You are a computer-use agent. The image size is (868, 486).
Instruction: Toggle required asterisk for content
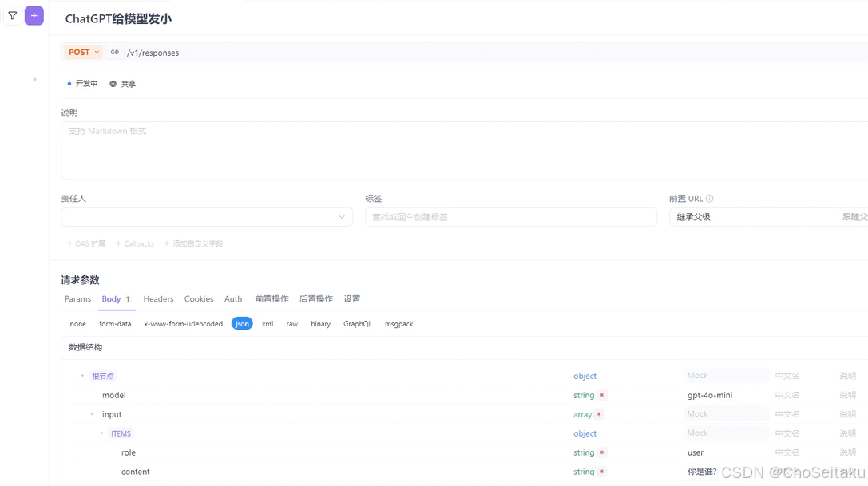pyautogui.click(x=602, y=472)
